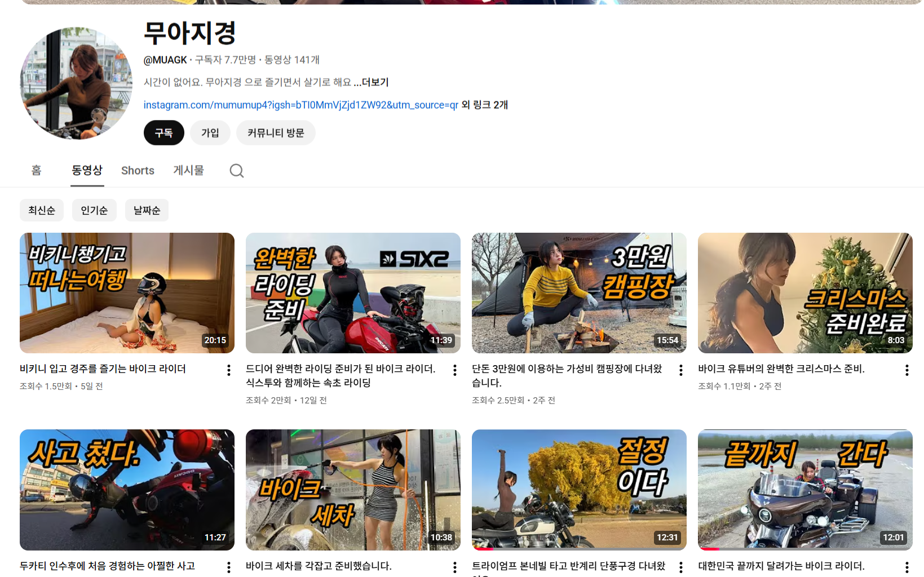Open the Instagram profile link
Screen dimensions: 924x577
coord(300,105)
